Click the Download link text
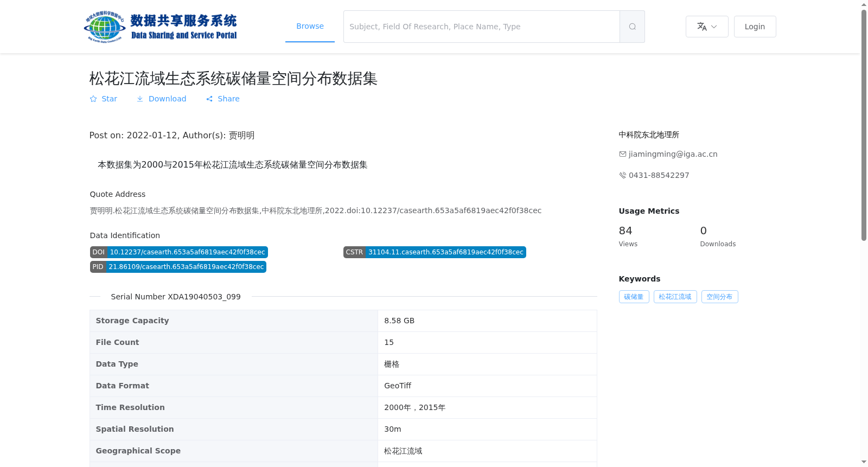 [167, 99]
